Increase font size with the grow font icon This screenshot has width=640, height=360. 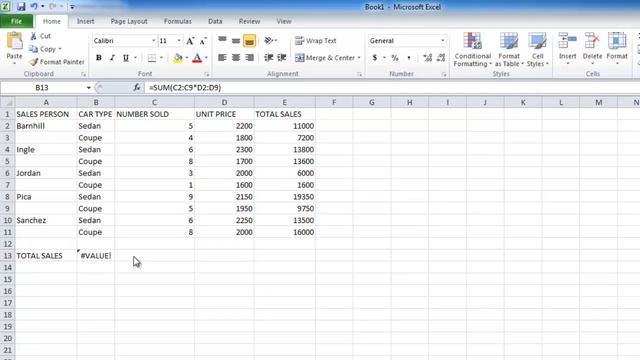190,41
